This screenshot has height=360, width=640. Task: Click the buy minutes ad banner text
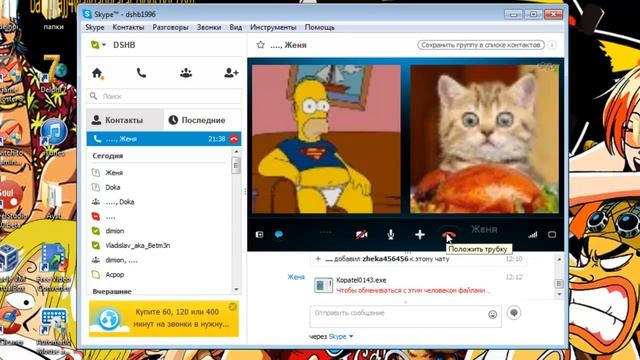(x=182, y=318)
